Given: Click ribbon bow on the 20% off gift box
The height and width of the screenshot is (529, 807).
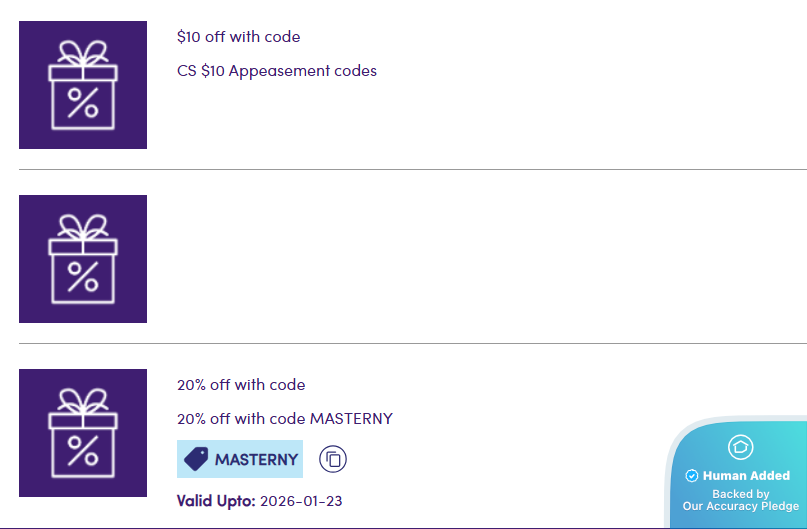Looking at the screenshot, I should tap(83, 399).
